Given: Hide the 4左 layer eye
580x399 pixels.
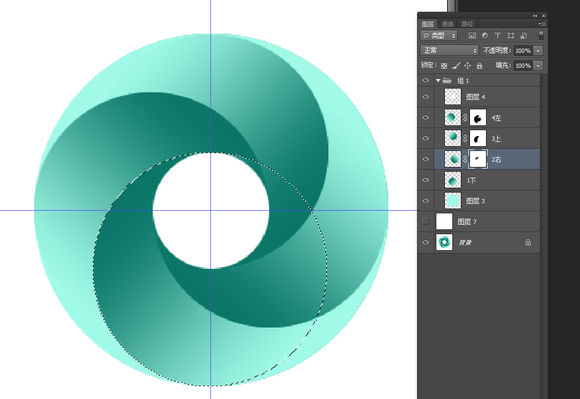Looking at the screenshot, I should tap(425, 118).
